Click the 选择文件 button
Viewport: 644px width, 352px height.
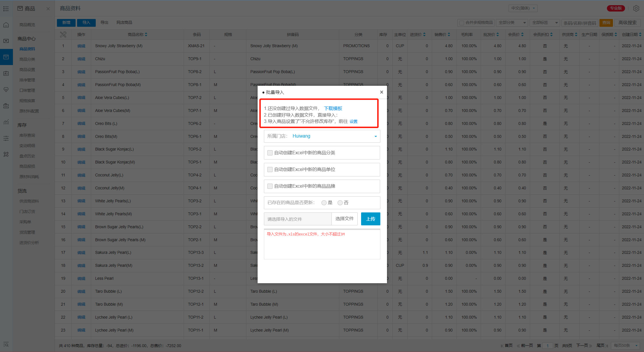click(x=344, y=219)
